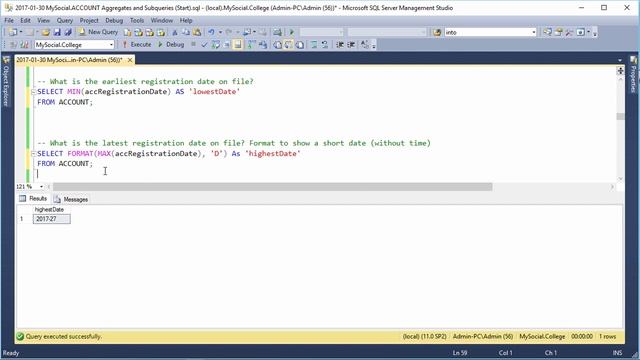The height and width of the screenshot is (360, 640).
Task: Click Display Estimated Execution Plan icon
Action: click(x=216, y=44)
